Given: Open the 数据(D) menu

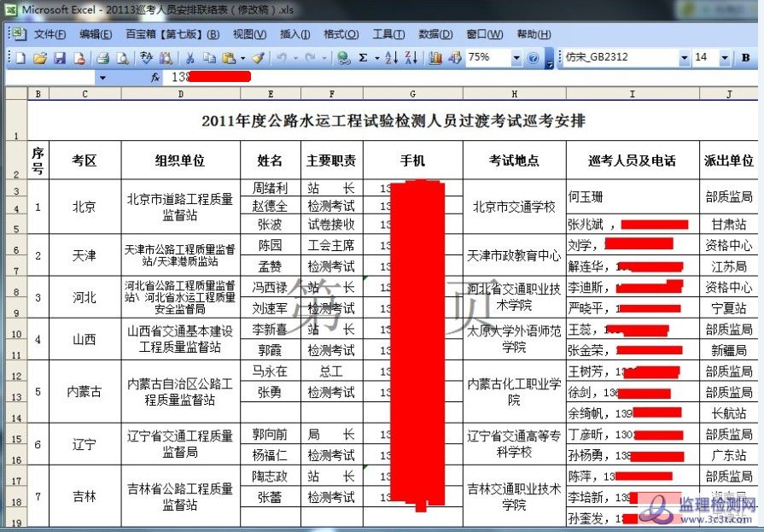Looking at the screenshot, I should tap(435, 34).
